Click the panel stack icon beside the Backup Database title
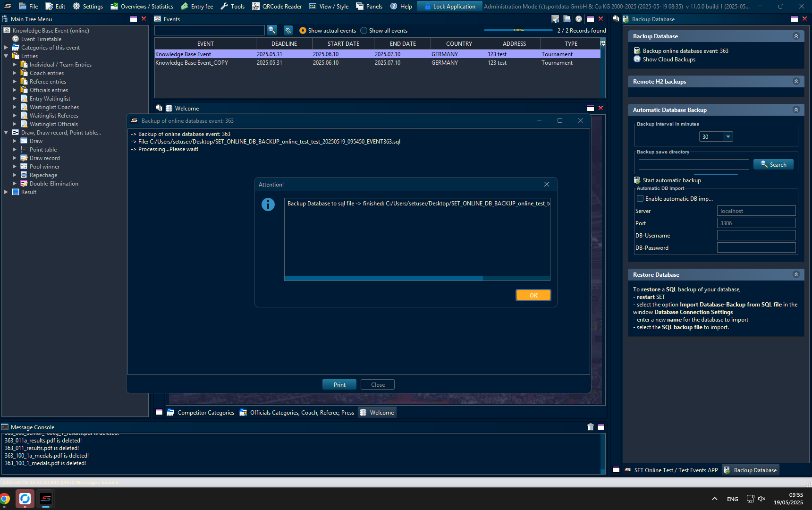This screenshot has height=510, width=812. click(616, 19)
